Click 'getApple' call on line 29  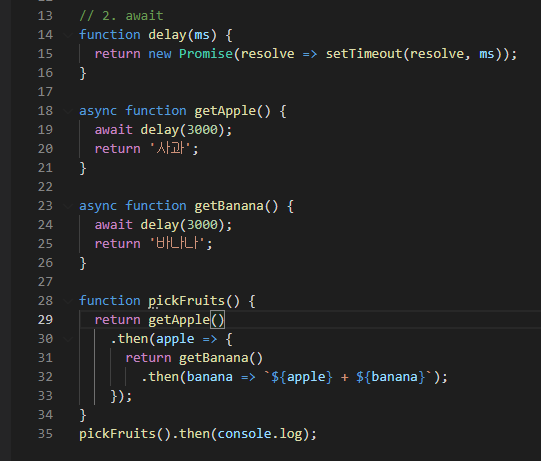point(179,320)
